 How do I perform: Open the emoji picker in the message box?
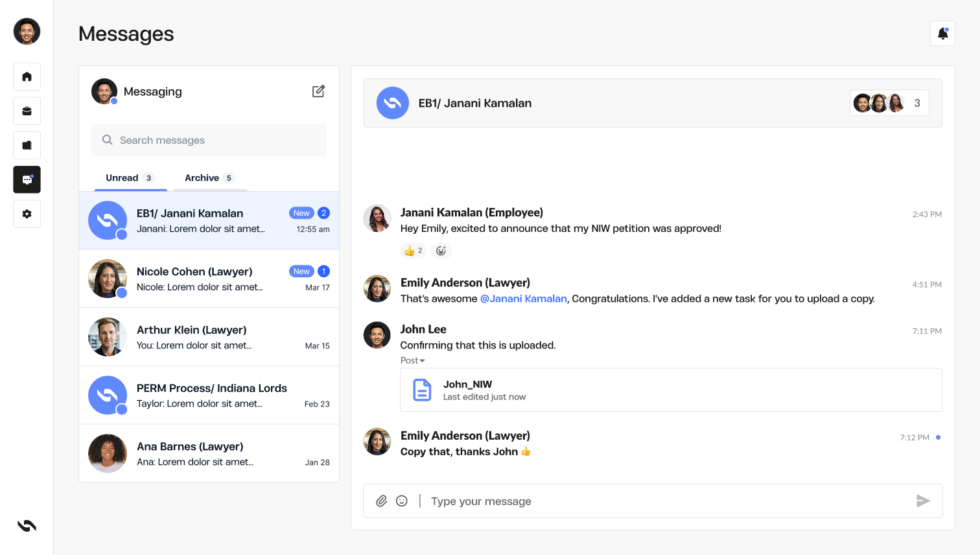coord(402,501)
